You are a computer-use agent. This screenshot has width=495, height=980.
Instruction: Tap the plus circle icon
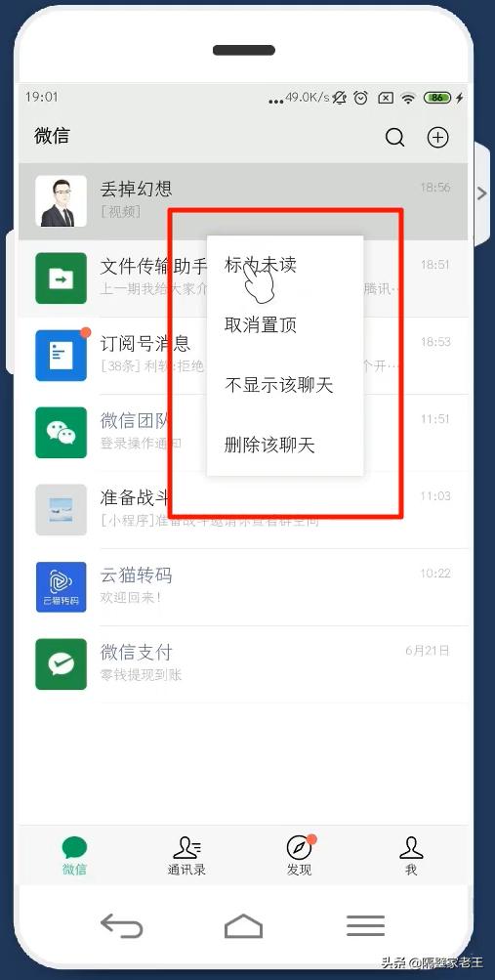tap(437, 137)
